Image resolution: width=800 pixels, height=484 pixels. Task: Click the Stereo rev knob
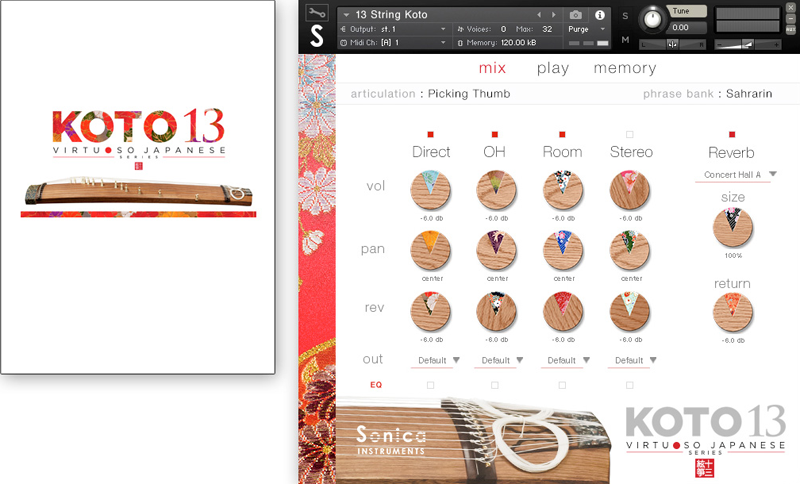click(630, 312)
